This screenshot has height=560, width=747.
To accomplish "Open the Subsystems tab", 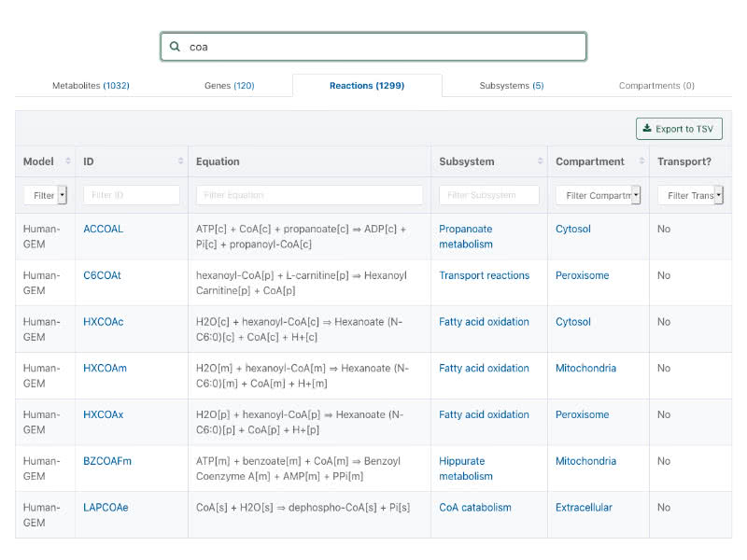I will point(511,86).
